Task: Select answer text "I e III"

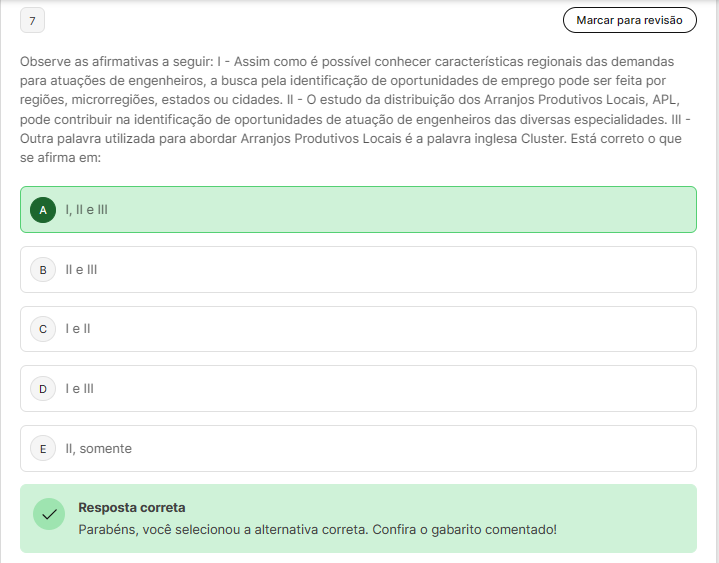Action: 80,389
